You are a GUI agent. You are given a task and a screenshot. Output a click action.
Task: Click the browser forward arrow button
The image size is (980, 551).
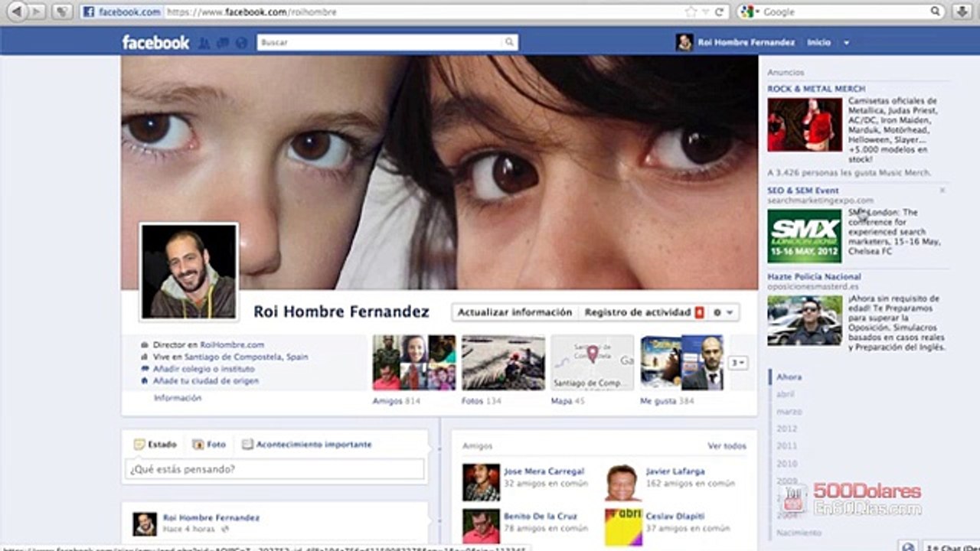[37, 11]
